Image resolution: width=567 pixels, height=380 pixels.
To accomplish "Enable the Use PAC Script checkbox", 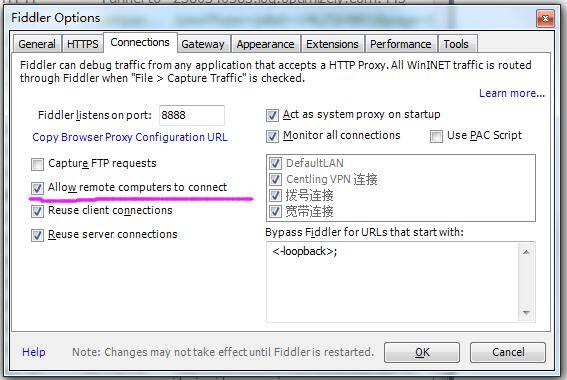I will (x=436, y=136).
